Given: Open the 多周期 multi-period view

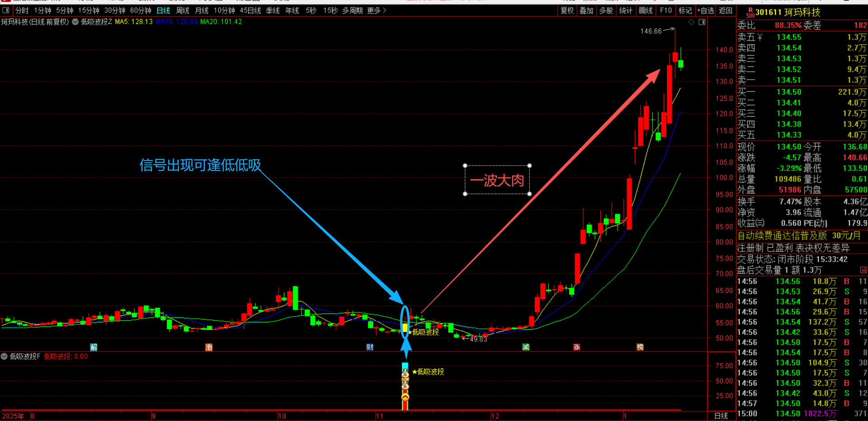Looking at the screenshot, I should (x=352, y=10).
